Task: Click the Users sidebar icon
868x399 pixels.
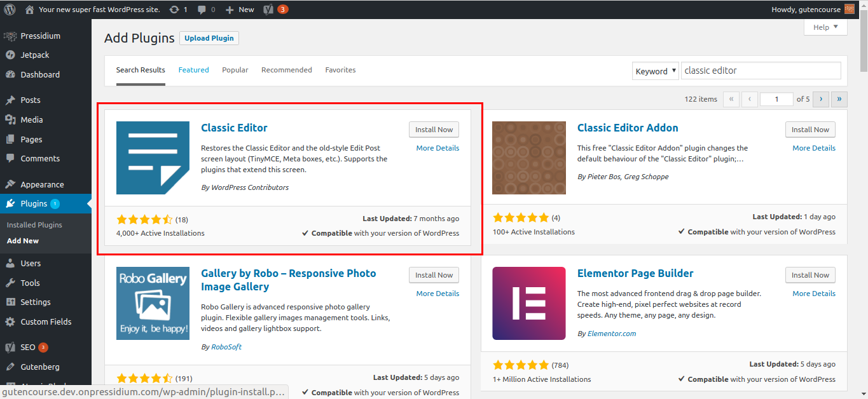Action: [10, 263]
